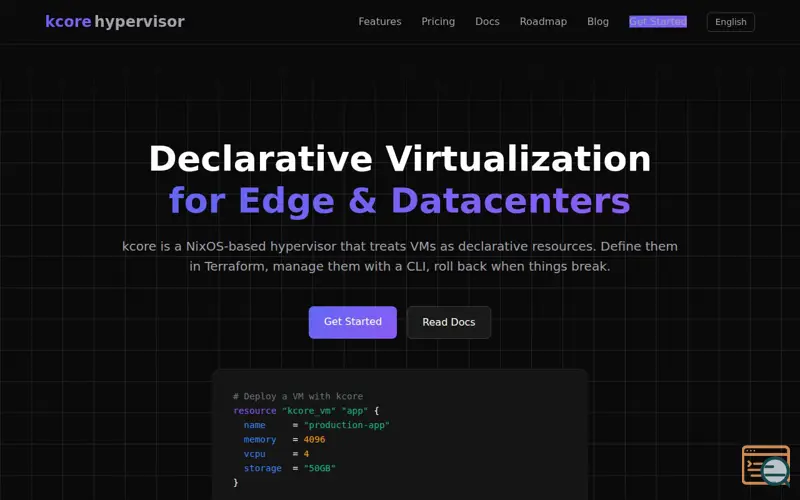Click the kcore hypervisor logo
This screenshot has height=500, width=800.
115,21
